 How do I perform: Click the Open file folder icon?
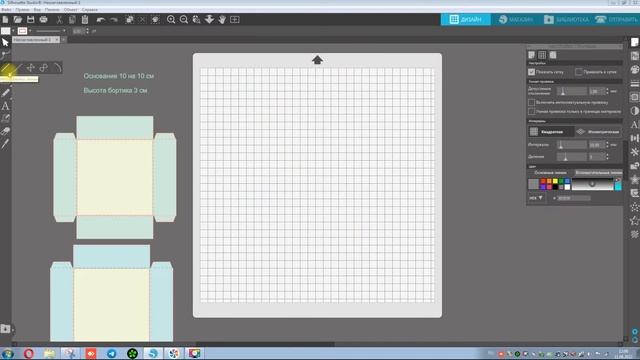click(18, 19)
